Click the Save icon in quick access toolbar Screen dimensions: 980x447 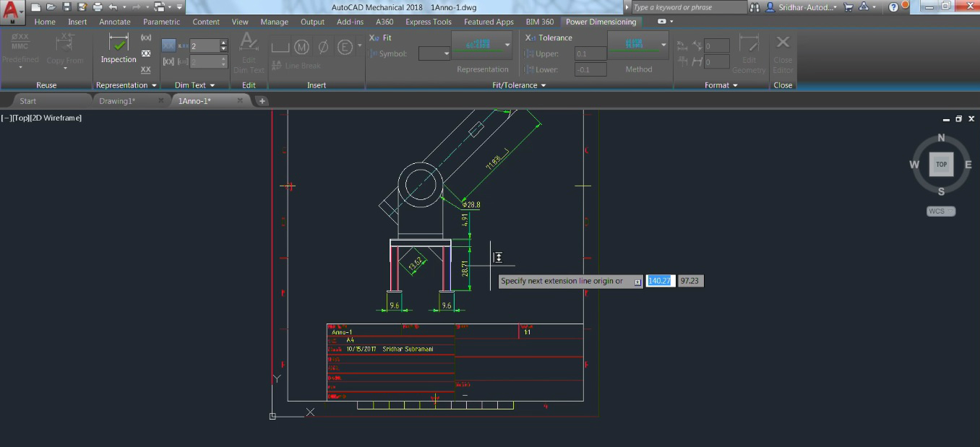point(66,7)
